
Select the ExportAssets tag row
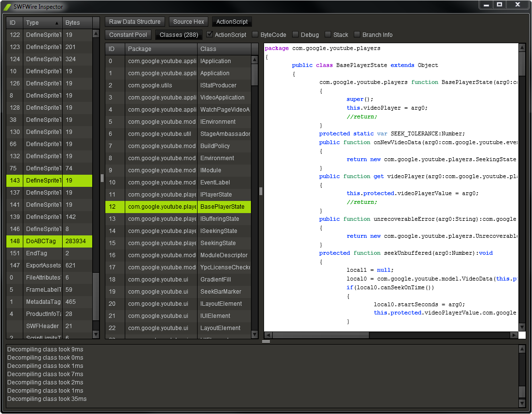[49, 265]
